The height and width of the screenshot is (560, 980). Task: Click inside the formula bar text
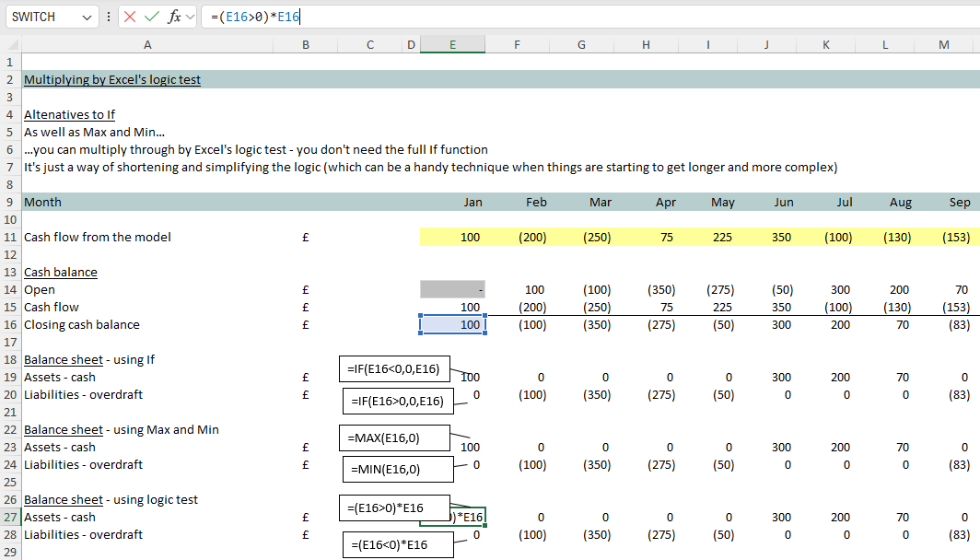[x=553, y=17]
